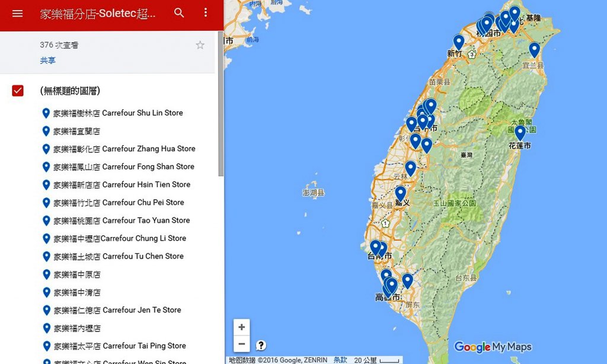Select 家樂福內壢店 in the list
This screenshot has height=364, width=607.
point(76,328)
